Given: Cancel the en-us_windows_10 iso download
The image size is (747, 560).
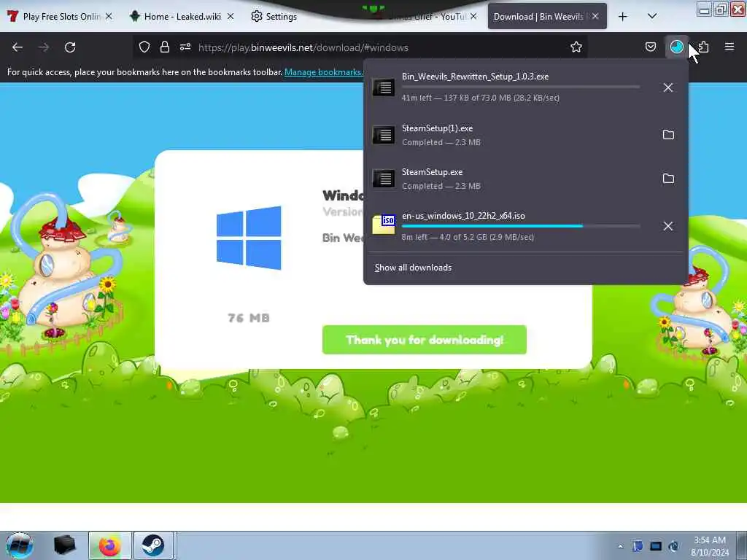Looking at the screenshot, I should 668,226.
